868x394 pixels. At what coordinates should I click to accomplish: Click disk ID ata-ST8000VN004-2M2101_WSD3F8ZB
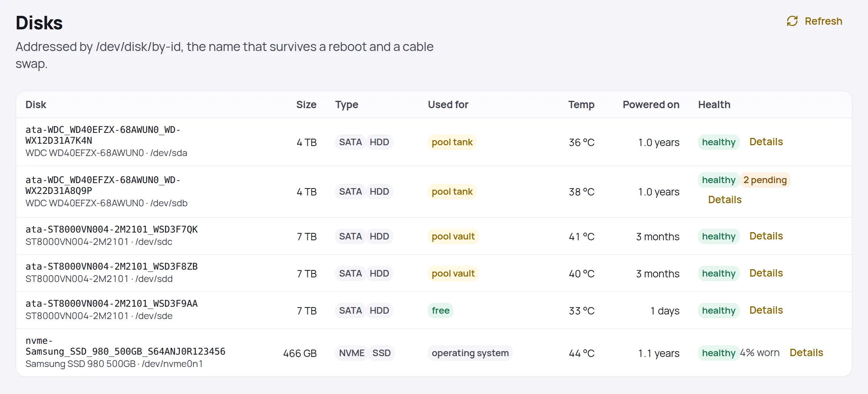click(112, 267)
